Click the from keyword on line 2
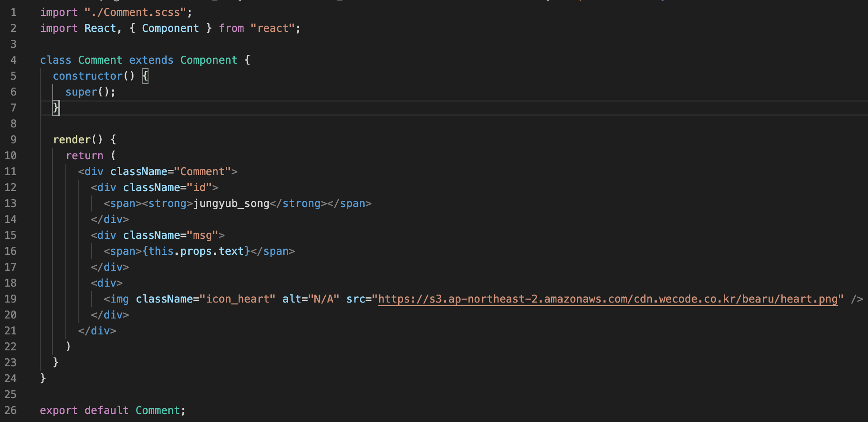Viewport: 868px width, 422px height. pos(231,28)
